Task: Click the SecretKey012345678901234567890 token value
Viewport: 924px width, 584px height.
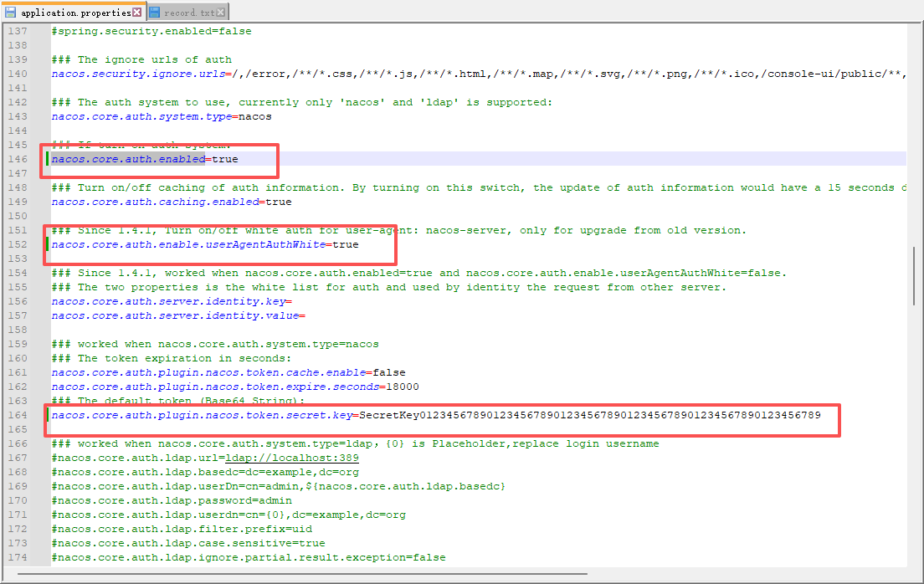Action: point(590,416)
